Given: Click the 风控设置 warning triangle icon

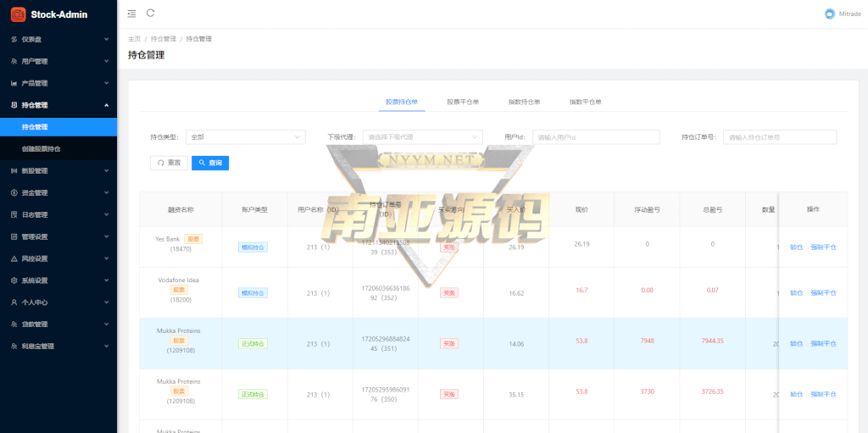Looking at the screenshot, I should tap(14, 258).
